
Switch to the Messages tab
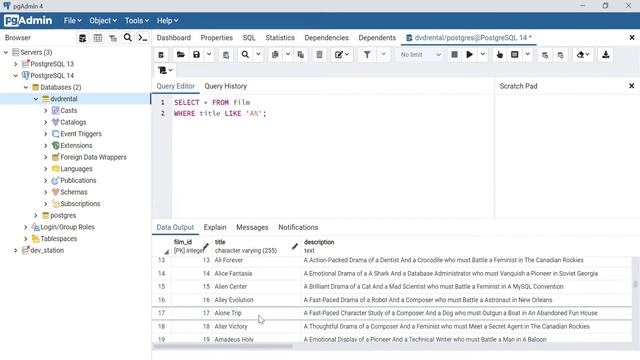click(x=252, y=227)
